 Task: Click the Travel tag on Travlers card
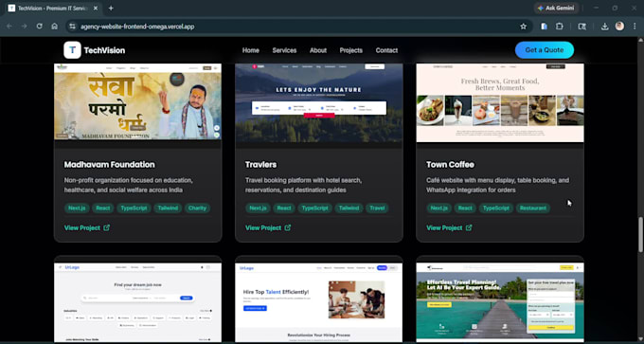[x=377, y=208]
